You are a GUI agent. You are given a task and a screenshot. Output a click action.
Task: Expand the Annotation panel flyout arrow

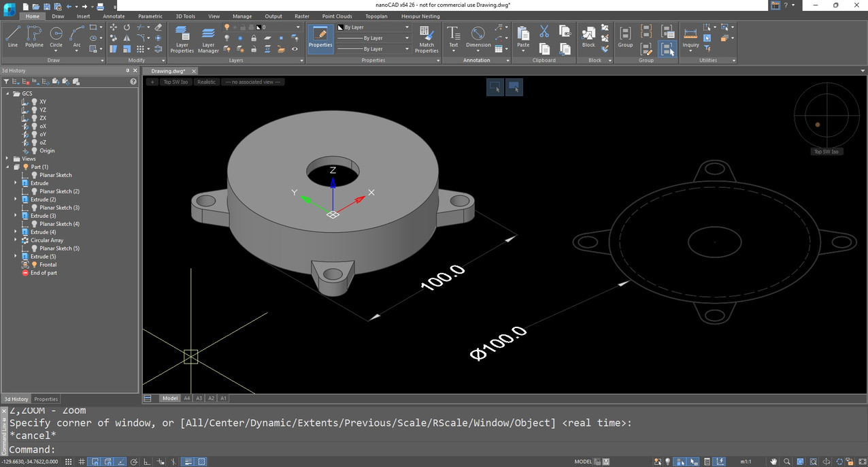tap(507, 60)
